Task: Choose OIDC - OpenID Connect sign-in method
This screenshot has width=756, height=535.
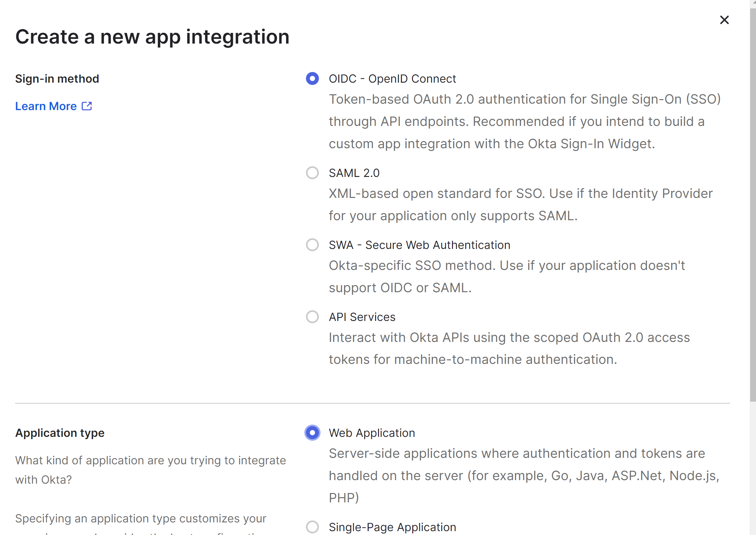Action: pyautogui.click(x=312, y=79)
